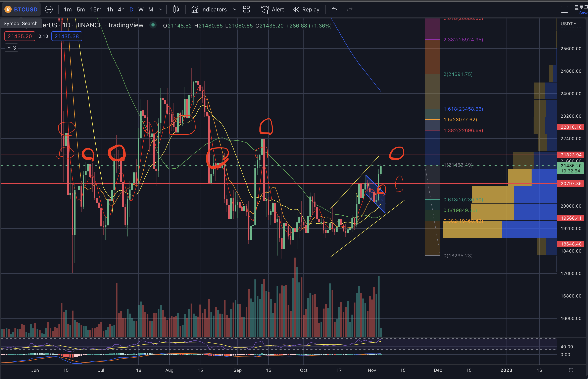Expand the collapsed indicators legend showing 3

[11, 48]
